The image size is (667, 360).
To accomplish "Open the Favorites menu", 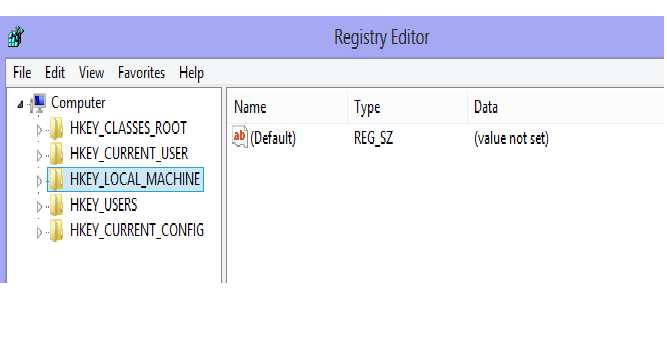I will tap(141, 73).
